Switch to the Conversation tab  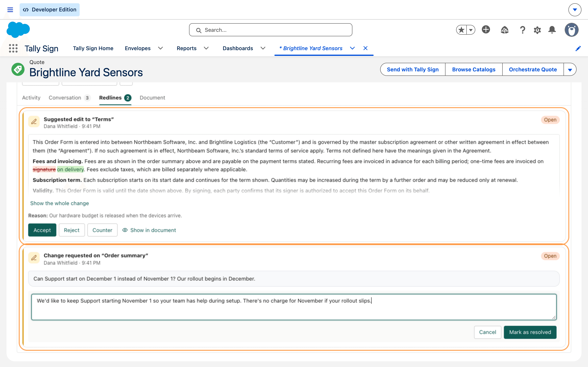[x=69, y=98]
